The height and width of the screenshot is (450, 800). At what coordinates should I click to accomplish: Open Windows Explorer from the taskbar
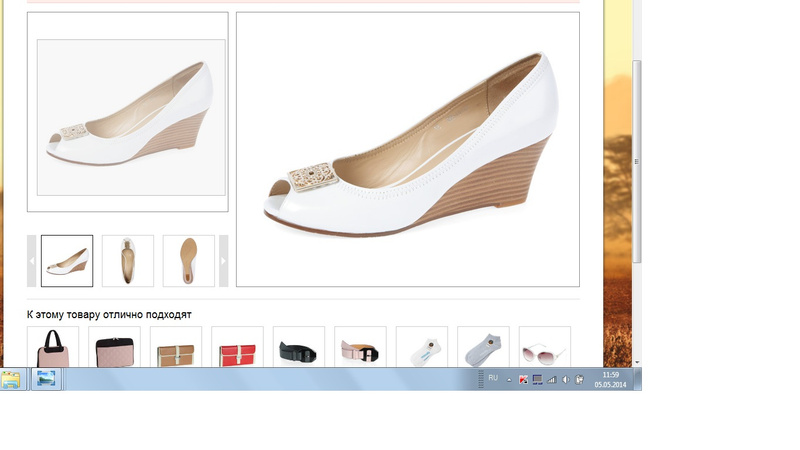12,379
